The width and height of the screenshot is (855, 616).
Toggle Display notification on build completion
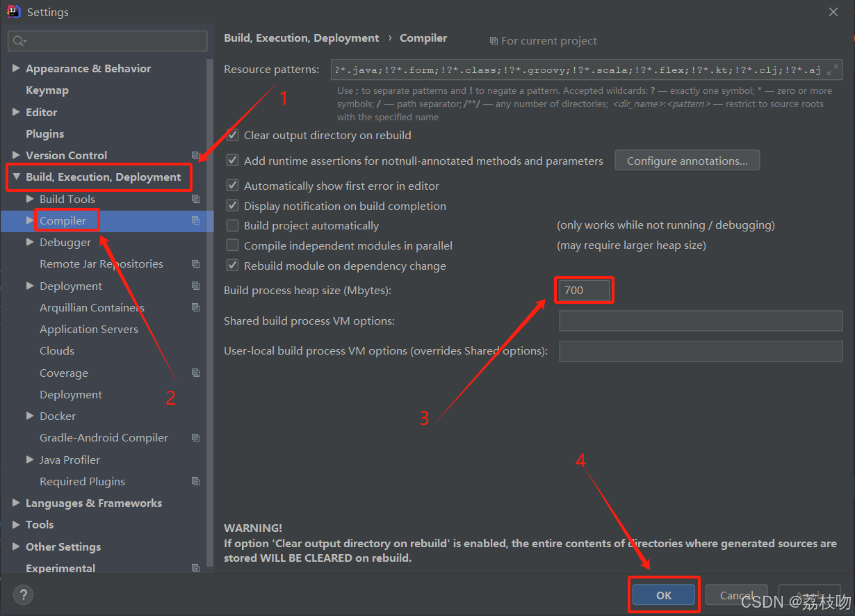point(233,206)
